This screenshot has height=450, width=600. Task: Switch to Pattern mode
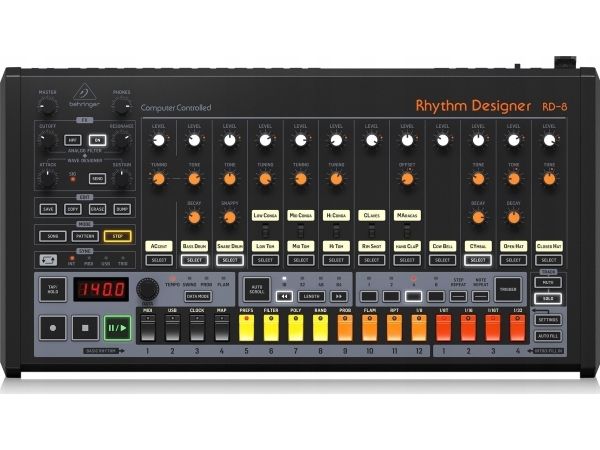[84, 236]
